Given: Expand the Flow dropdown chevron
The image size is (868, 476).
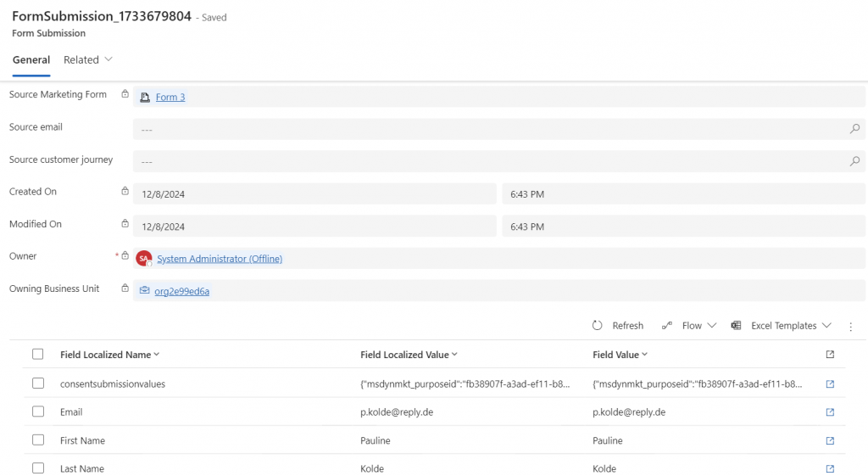Looking at the screenshot, I should (x=712, y=325).
